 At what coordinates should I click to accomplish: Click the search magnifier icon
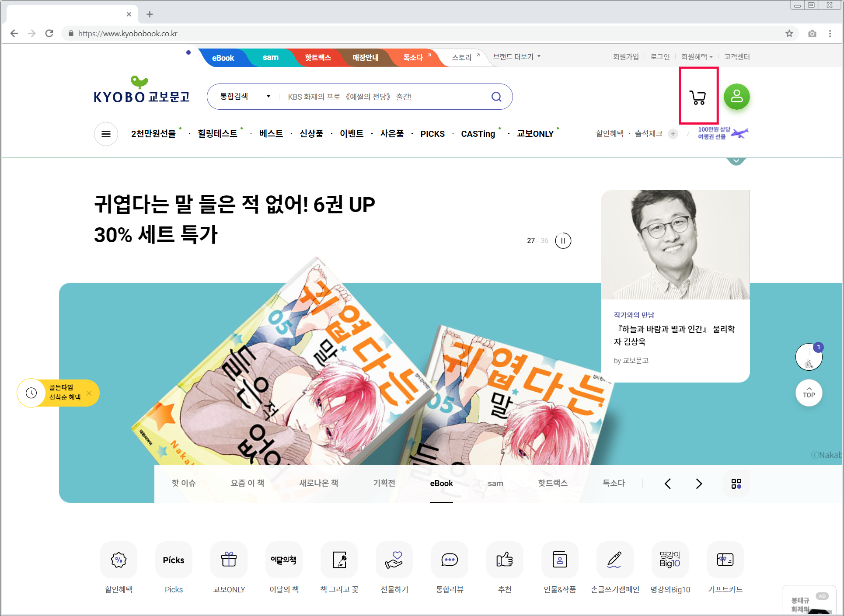(496, 97)
